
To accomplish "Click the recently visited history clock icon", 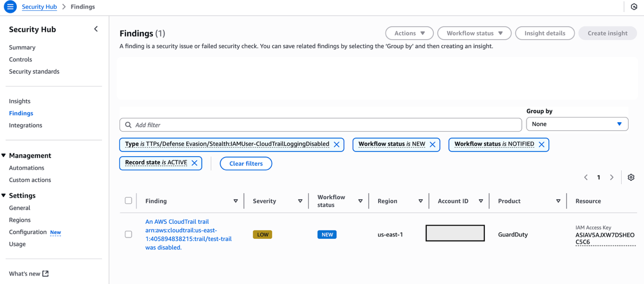I will pyautogui.click(x=634, y=7).
